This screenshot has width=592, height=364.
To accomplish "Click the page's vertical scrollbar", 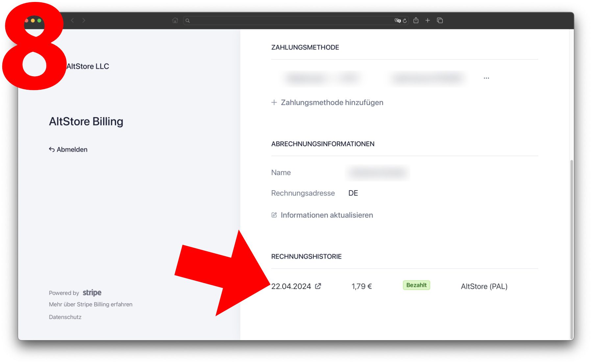I will 572,230.
